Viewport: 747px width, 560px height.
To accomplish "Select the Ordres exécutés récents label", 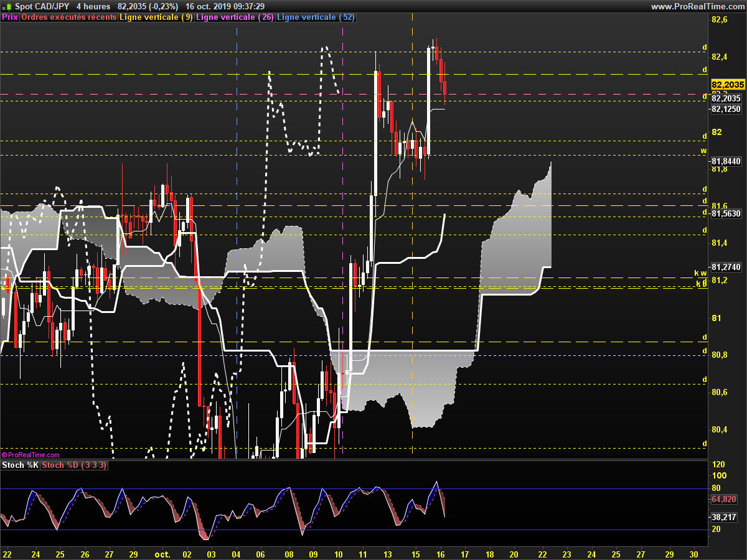I will 68,17.
